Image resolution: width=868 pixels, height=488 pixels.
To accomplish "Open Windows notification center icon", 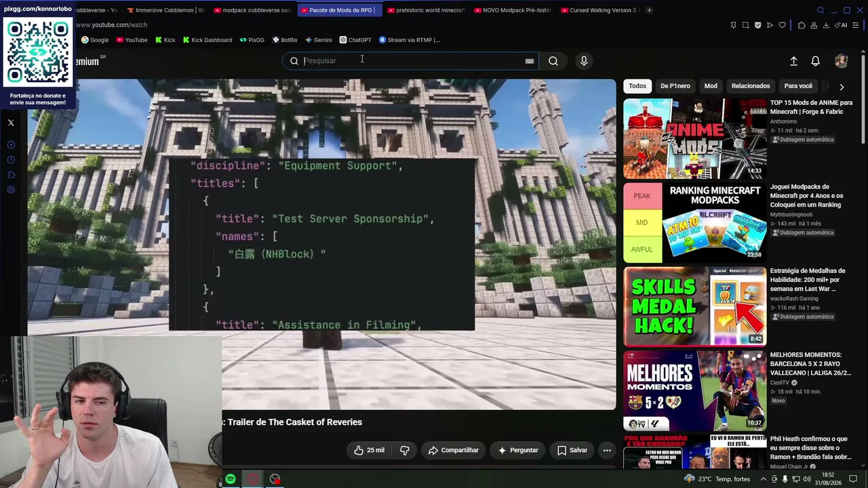I will click(x=854, y=479).
